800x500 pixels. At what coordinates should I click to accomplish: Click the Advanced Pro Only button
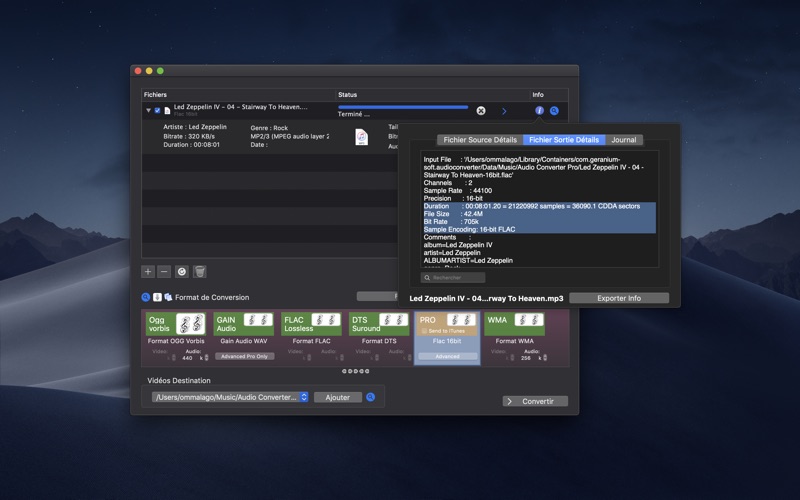point(244,356)
